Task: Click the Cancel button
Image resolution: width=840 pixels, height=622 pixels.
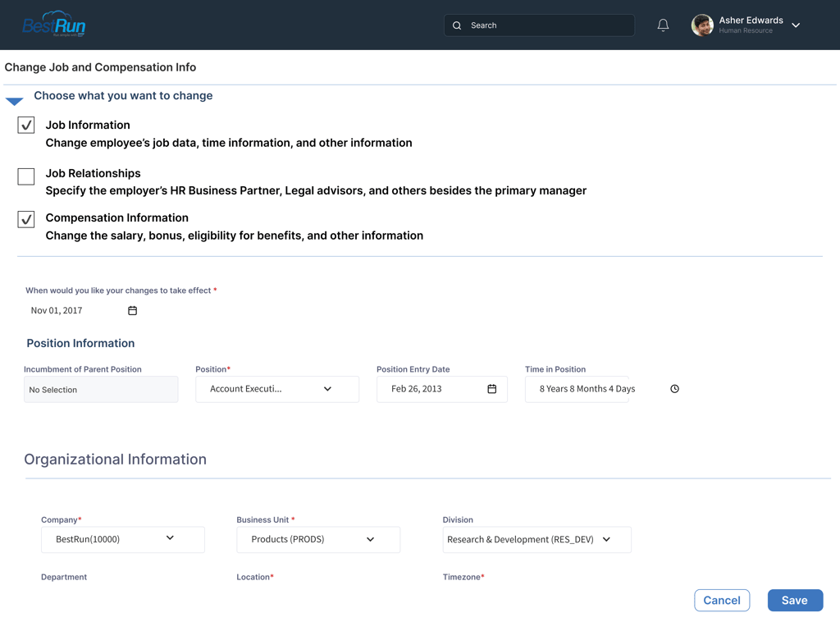Action: point(721,600)
